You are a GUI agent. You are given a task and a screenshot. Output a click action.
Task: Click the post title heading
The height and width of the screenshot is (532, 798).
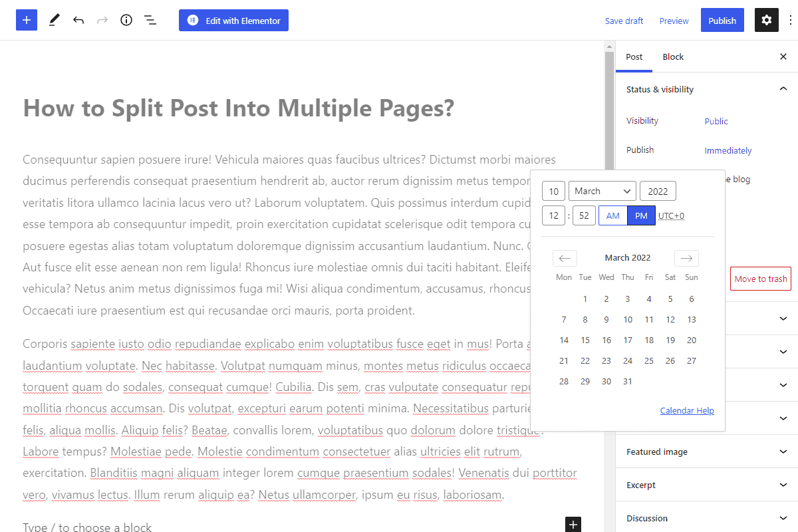239,108
